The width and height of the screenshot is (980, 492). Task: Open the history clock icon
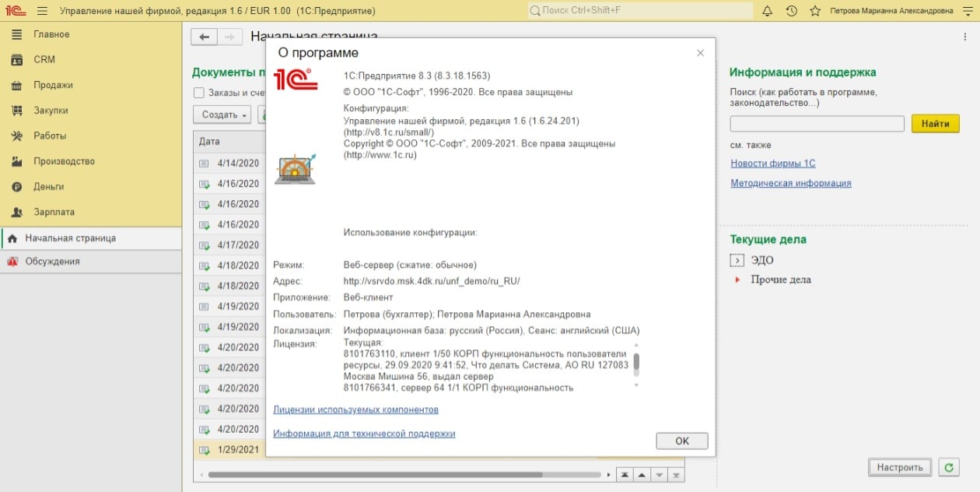[x=791, y=11]
